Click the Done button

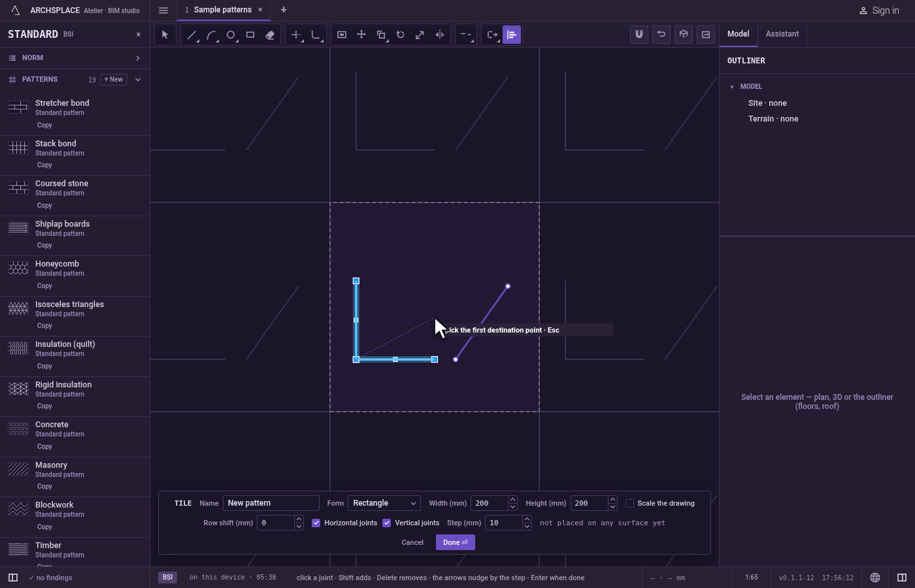pos(456,542)
